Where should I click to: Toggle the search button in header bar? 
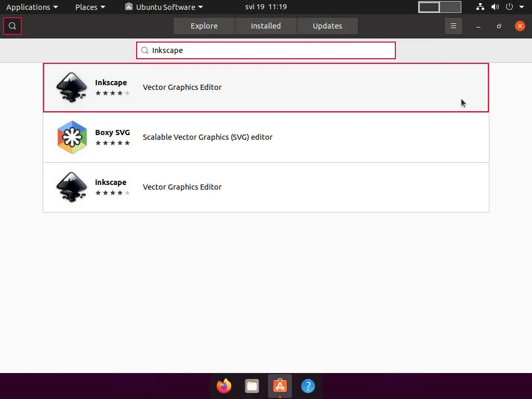point(12,26)
